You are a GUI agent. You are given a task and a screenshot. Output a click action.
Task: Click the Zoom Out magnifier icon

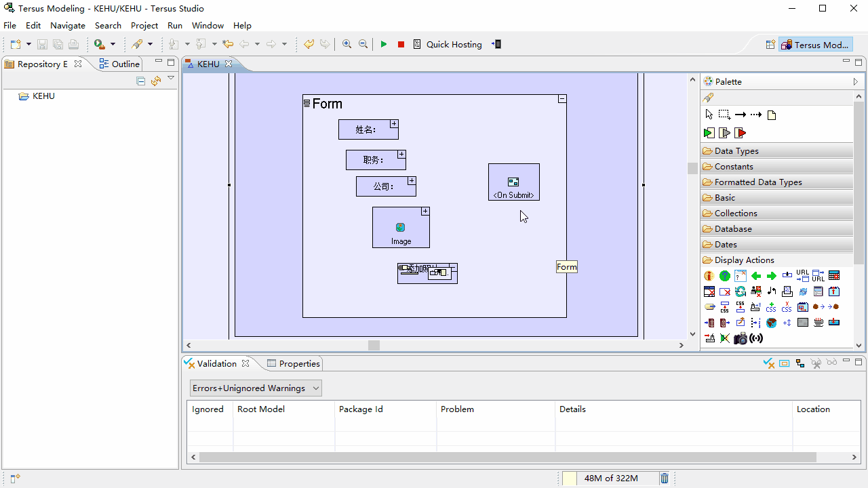[x=363, y=44]
